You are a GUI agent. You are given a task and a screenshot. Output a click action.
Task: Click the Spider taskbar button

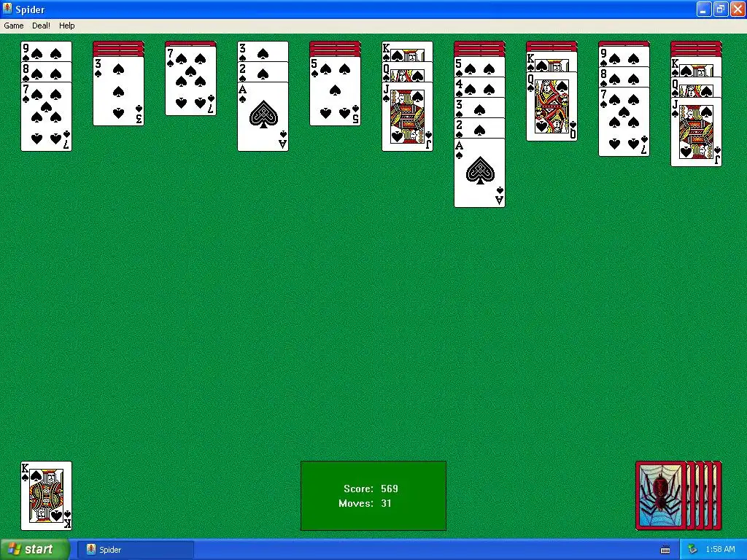136,550
